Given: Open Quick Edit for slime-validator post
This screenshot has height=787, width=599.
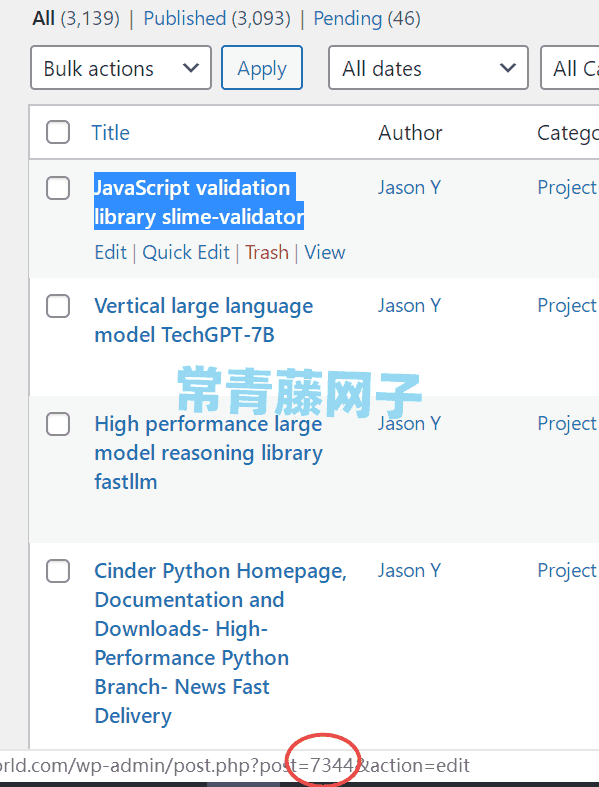Looking at the screenshot, I should click(x=186, y=252).
